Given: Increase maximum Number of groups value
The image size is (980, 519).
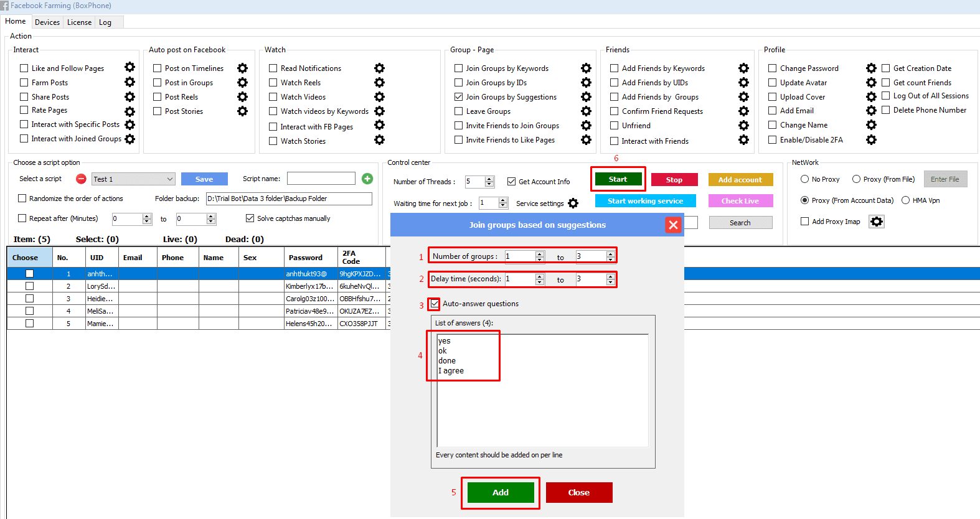Looking at the screenshot, I should 610,253.
